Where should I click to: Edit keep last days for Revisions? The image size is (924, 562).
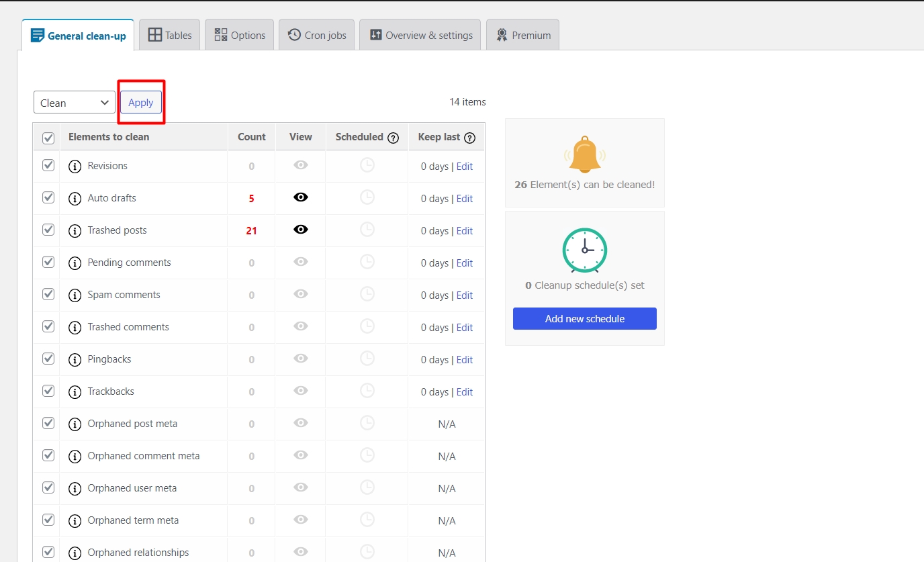(x=465, y=167)
